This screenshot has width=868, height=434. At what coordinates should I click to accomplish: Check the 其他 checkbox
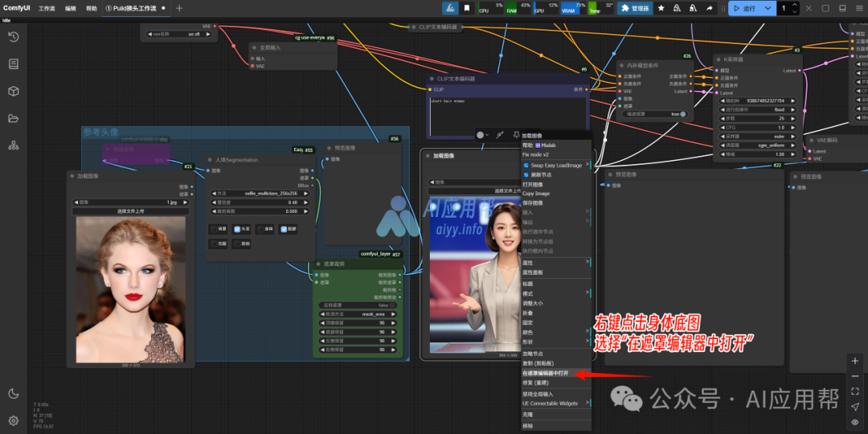237,244
